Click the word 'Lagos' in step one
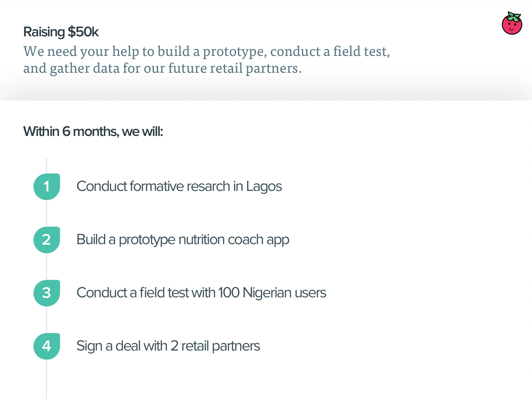The width and height of the screenshot is (532, 399). (x=264, y=187)
